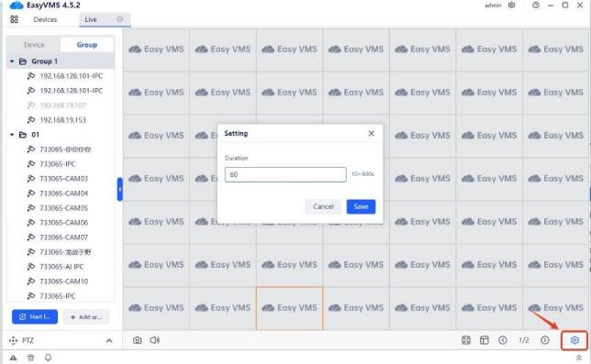Toggle the audio speaker icon
Image resolution: width=591 pixels, height=364 pixels.
click(x=154, y=340)
